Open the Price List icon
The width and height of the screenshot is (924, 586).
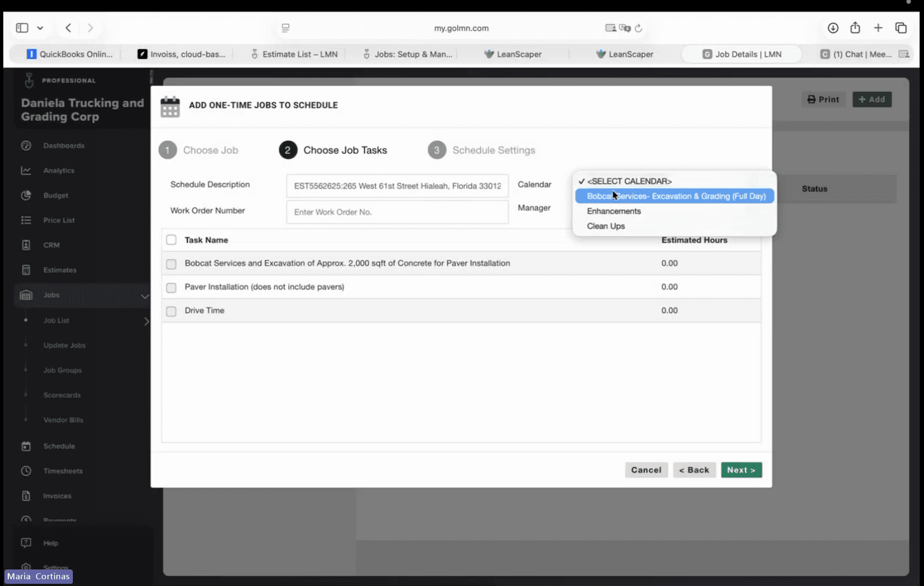26,220
